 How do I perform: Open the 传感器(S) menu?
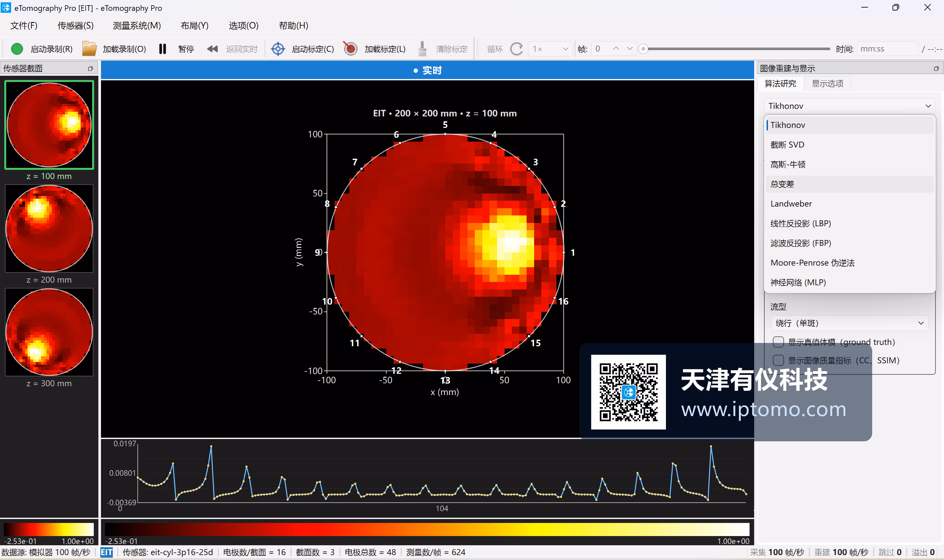click(x=75, y=26)
